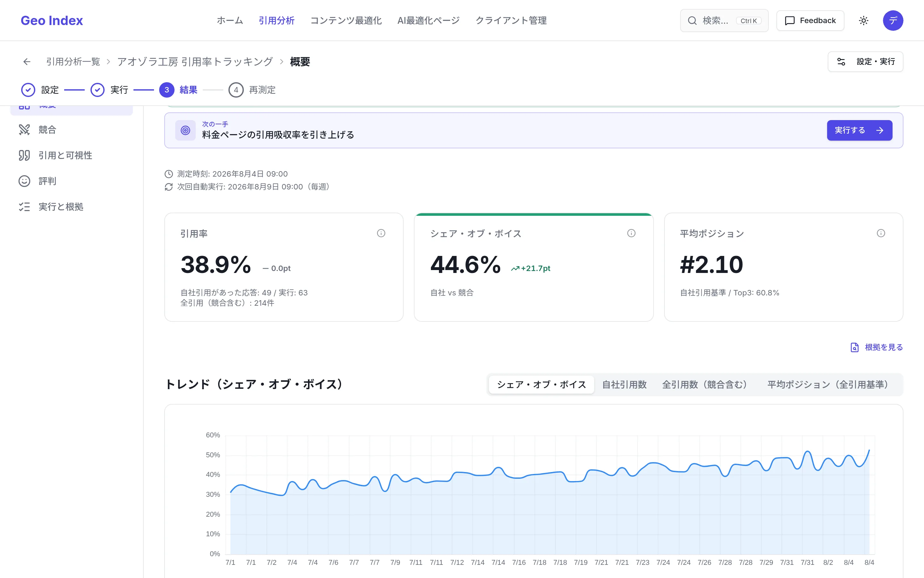Screen dimensions: 924x578
Task: Click the target icon in 次の一手 banner
Action: (185, 130)
